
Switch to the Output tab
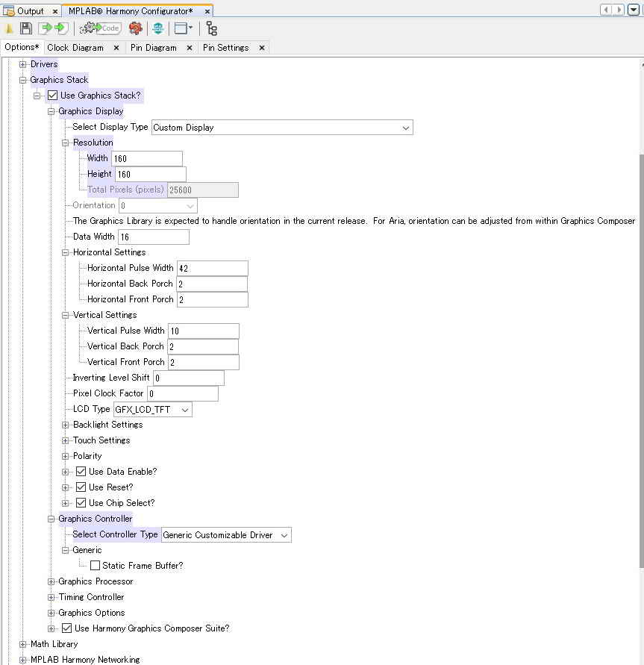coord(30,11)
